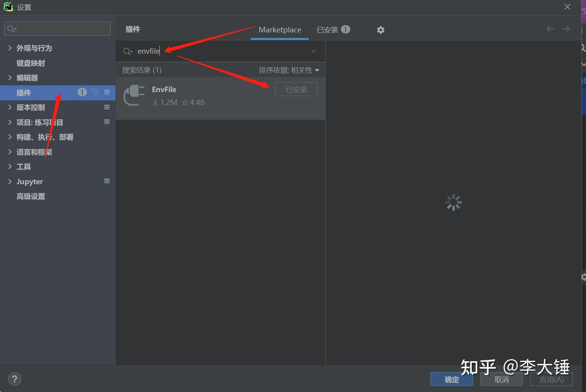Open the 排序依据: 相关性 sort dropdown
The image size is (586, 392).
tap(289, 70)
